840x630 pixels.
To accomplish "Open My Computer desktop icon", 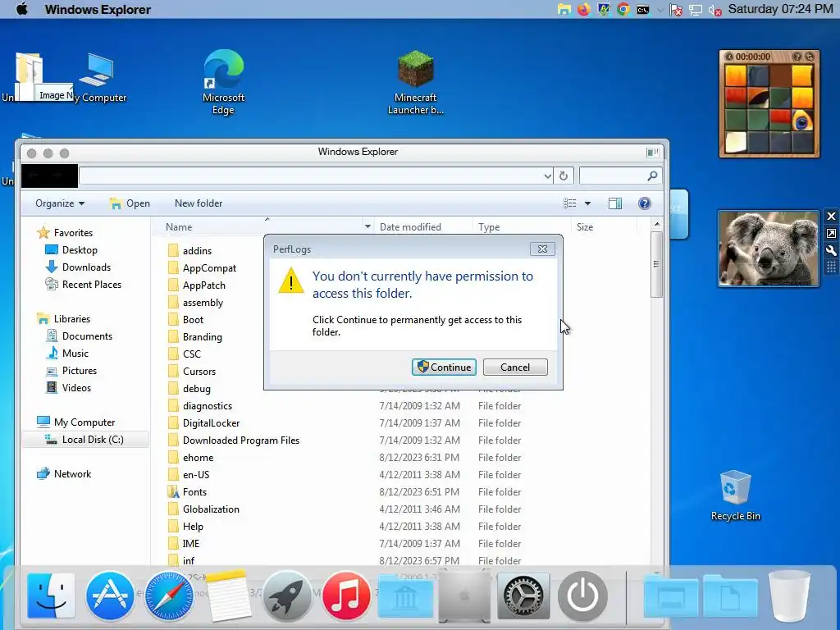I will pyautogui.click(x=98, y=77).
